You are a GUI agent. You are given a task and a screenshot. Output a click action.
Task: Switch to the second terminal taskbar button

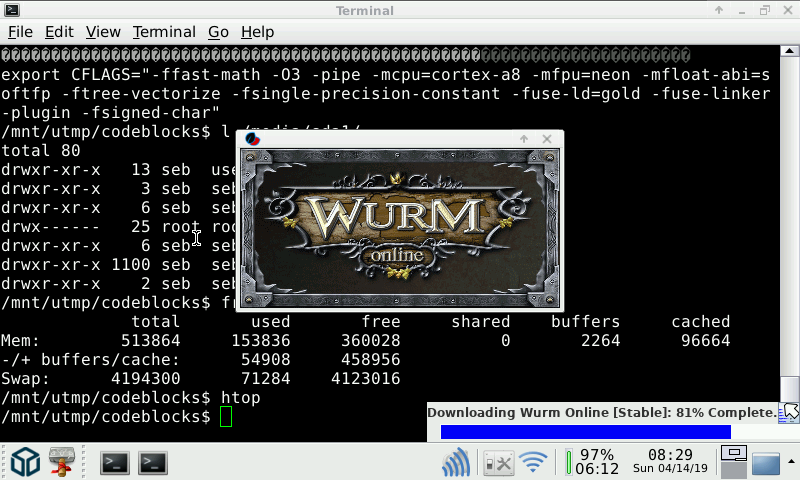[x=152, y=462]
